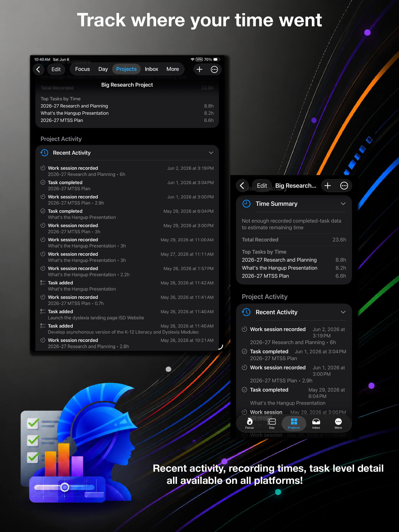Tap the VPN badge in the tablet status bar
Image resolution: width=399 pixels, height=532 pixels.
point(199,59)
